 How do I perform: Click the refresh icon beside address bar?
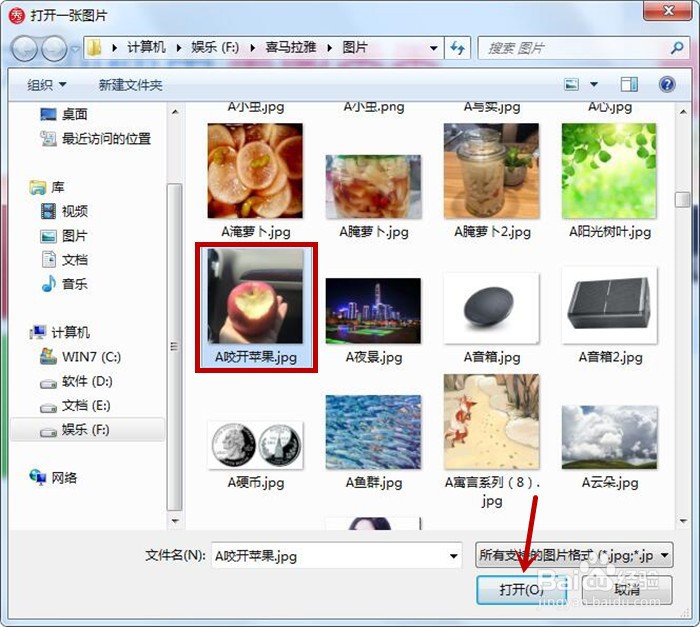pos(458,48)
